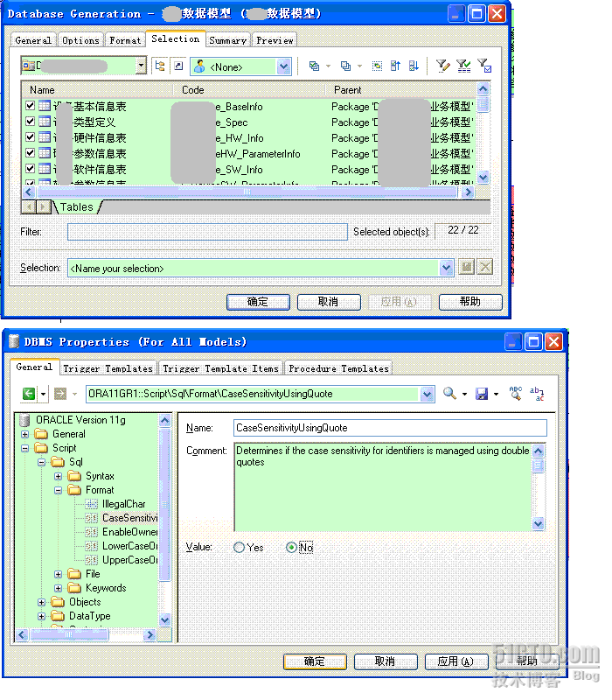
Task: Click the Select All icon
Action: pos(315,66)
